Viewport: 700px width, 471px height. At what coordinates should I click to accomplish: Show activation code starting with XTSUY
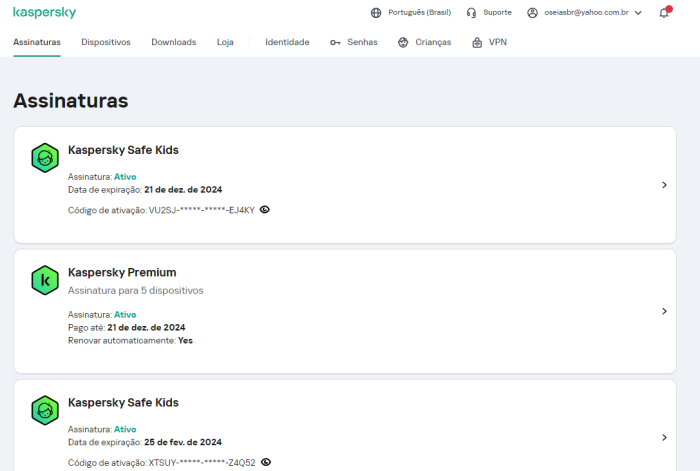[x=265, y=462]
